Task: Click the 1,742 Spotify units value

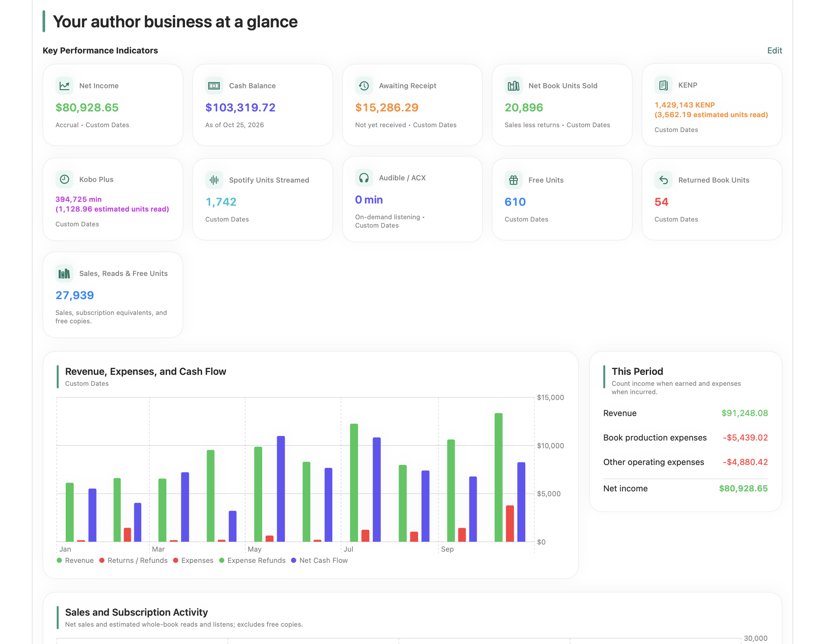Action: pos(221,202)
